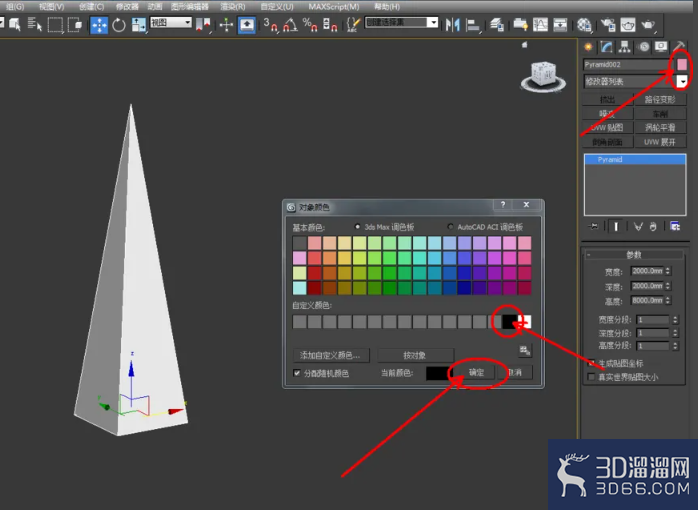Open Render Setup
This screenshot has width=698, height=510.
(x=608, y=24)
